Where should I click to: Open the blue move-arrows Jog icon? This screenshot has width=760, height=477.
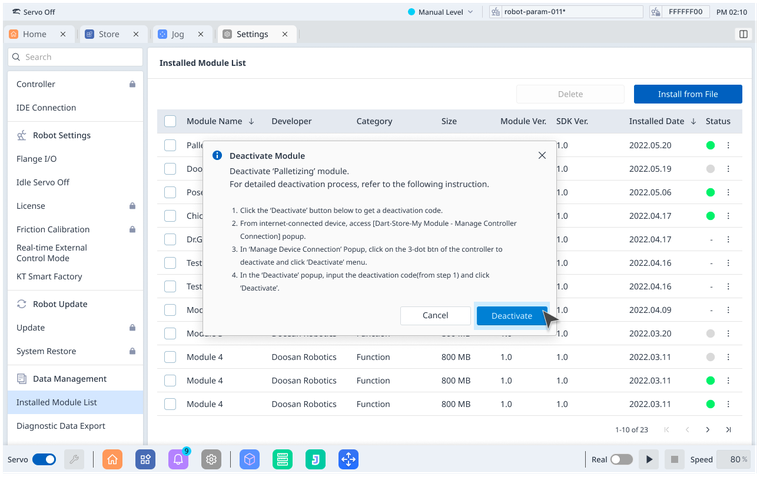348,459
